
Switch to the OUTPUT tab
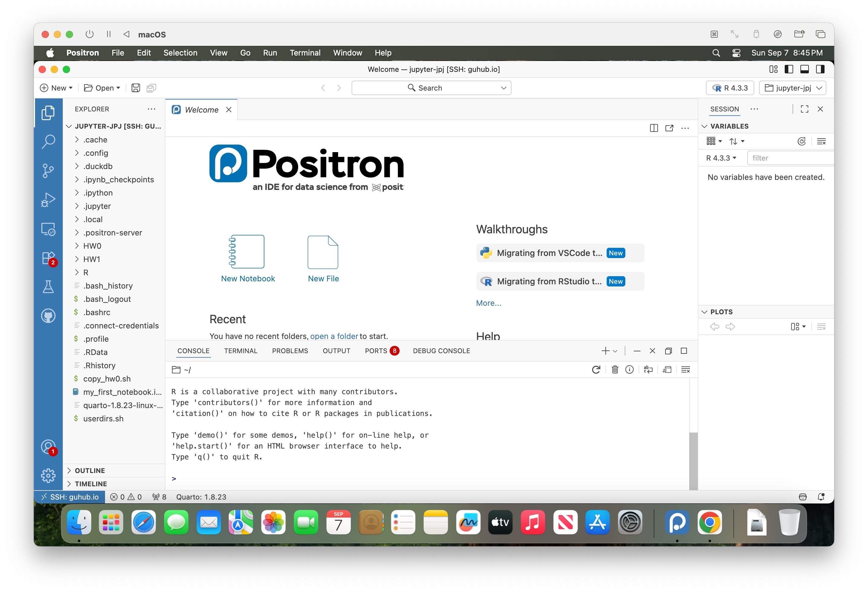click(x=336, y=350)
